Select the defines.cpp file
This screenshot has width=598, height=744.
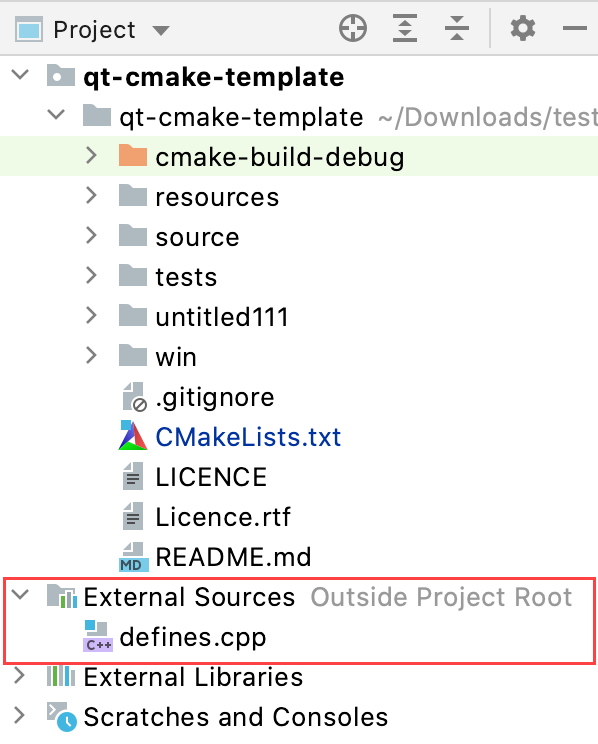[x=193, y=638]
